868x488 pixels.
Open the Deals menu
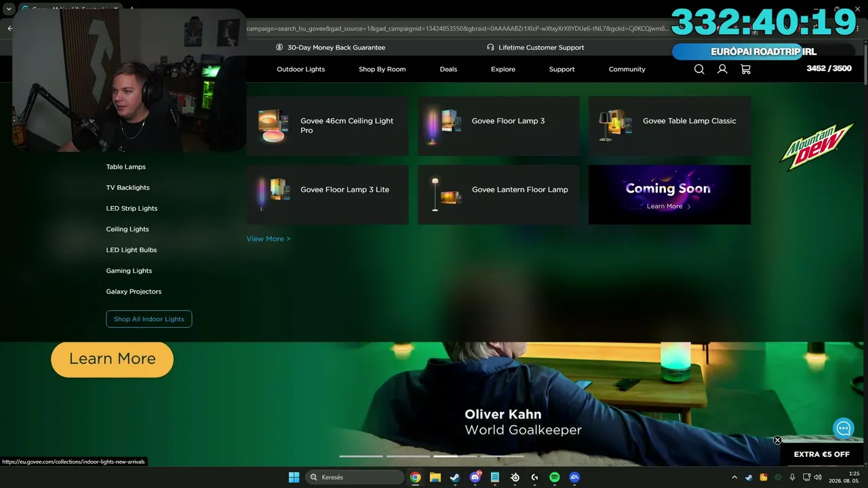click(x=448, y=69)
